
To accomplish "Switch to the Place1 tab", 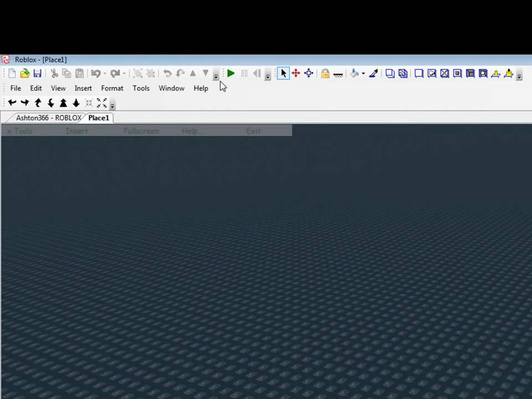I will pos(99,117).
